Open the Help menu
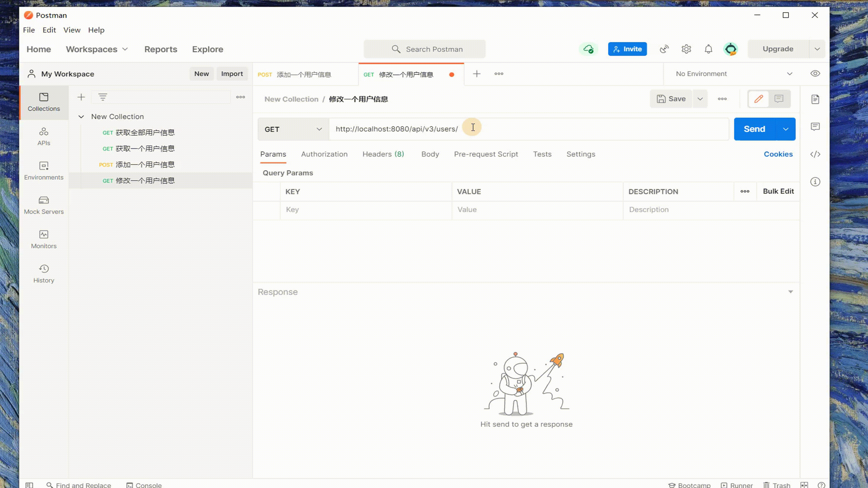Viewport: 868px width, 488px height. [x=96, y=30]
